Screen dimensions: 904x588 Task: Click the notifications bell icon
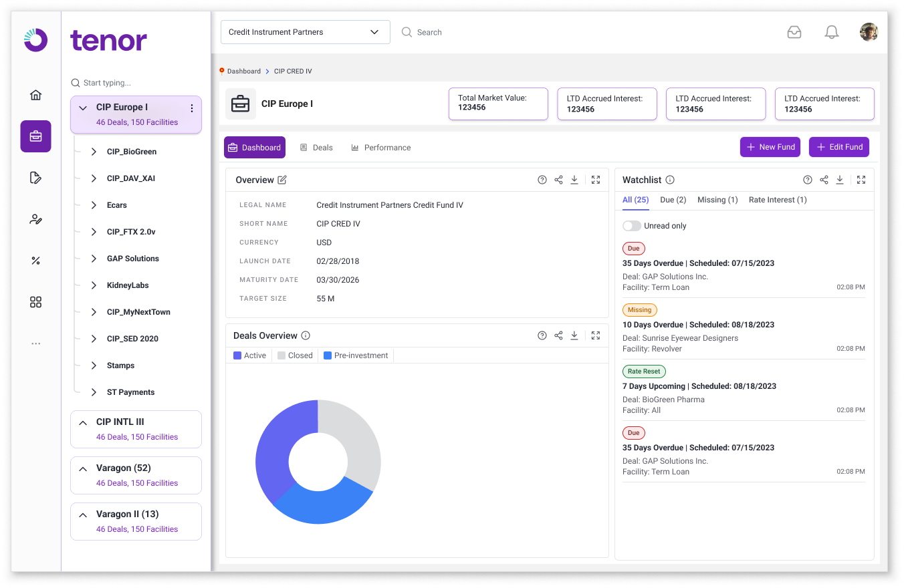831,32
